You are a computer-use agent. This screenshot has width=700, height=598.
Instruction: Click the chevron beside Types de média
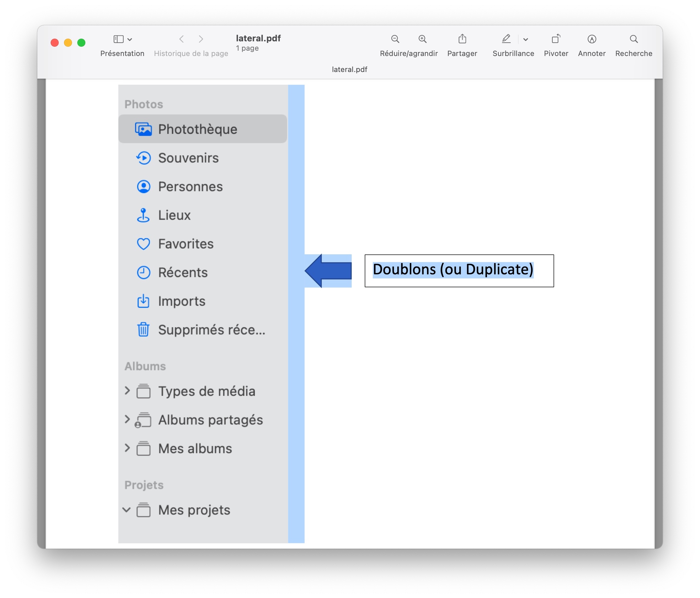pyautogui.click(x=127, y=391)
